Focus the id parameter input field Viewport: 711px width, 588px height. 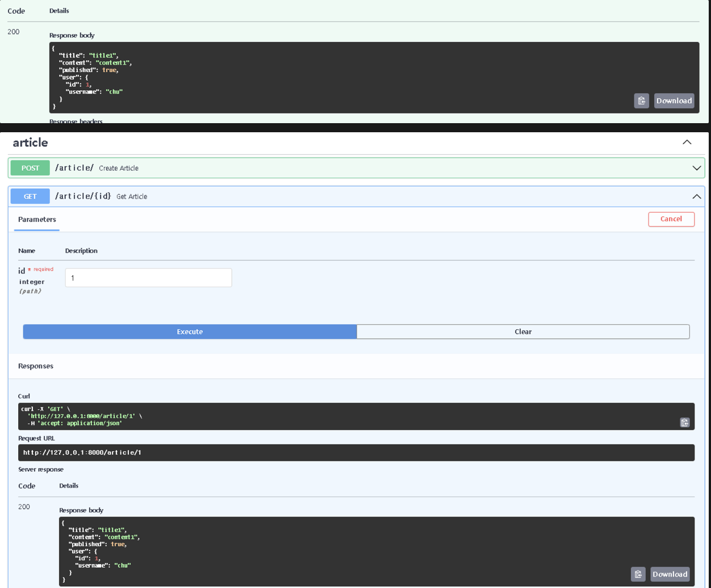(148, 278)
